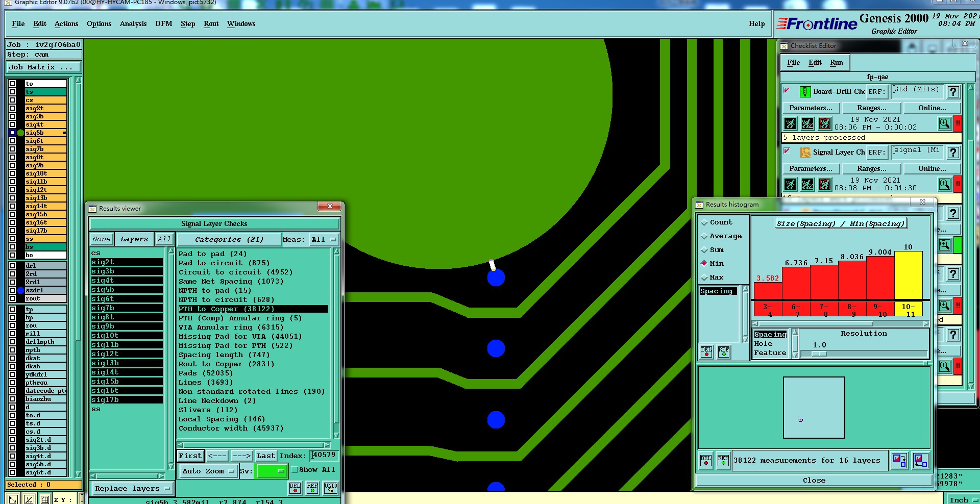The image size is (980, 504).
Task: Open help for Board-Drill Check
Action: point(953,92)
